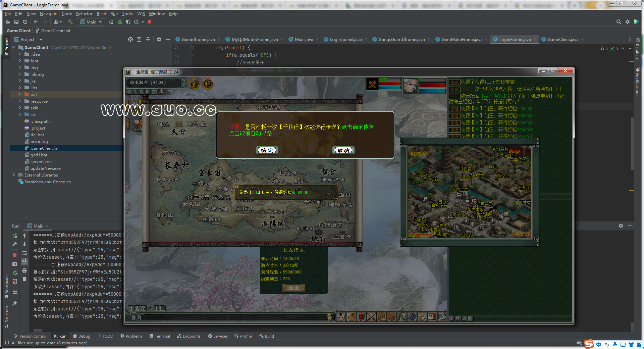Open the Main run configuration dropdown
Image resolution: width=644 pixels, height=349 pixels.
point(91,22)
